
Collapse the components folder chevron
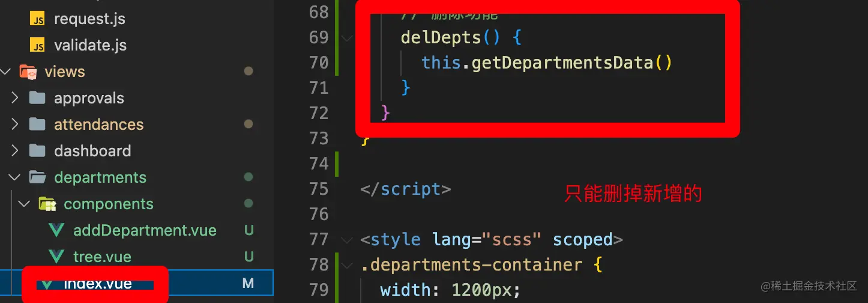click(24, 204)
